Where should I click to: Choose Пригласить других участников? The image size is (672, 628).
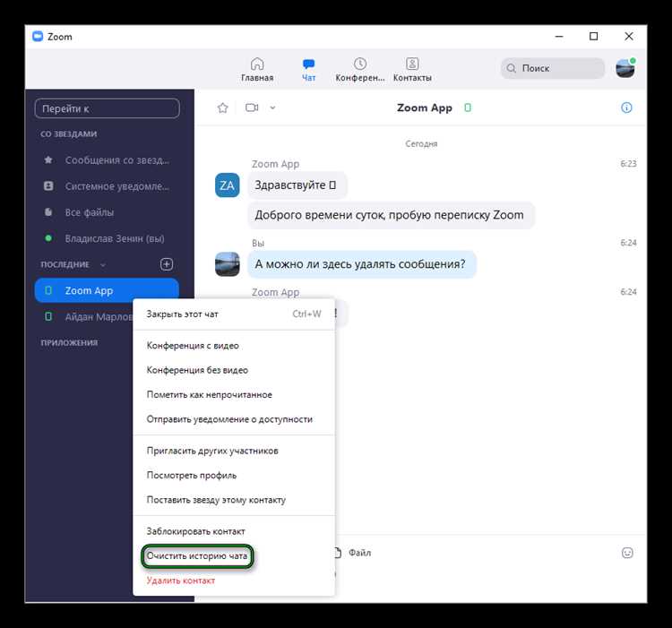pos(234,451)
